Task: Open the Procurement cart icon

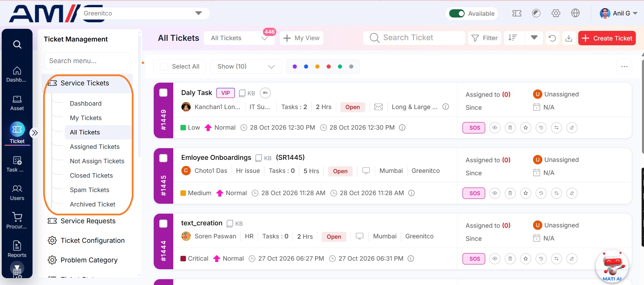Action: (x=17, y=221)
